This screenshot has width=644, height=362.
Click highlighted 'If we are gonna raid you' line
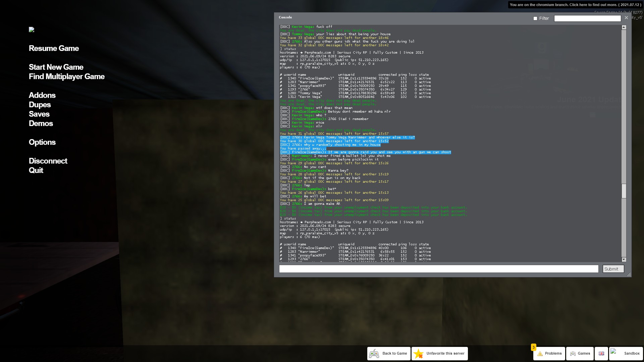366,152
